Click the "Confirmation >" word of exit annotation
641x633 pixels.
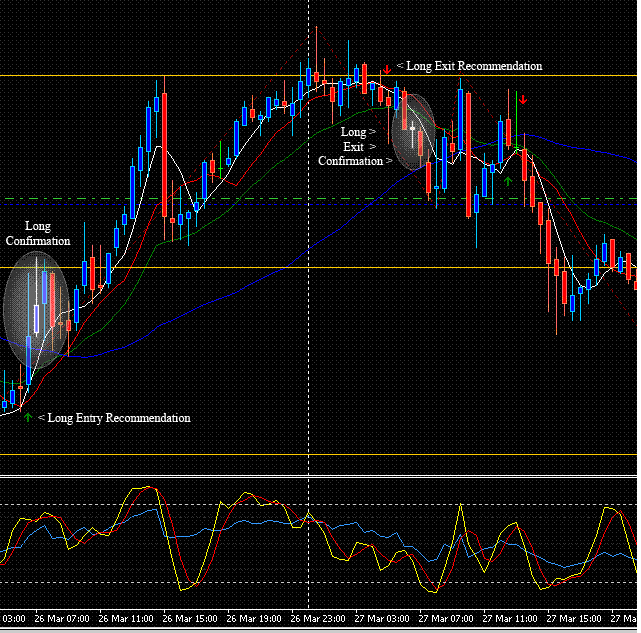coord(355,161)
